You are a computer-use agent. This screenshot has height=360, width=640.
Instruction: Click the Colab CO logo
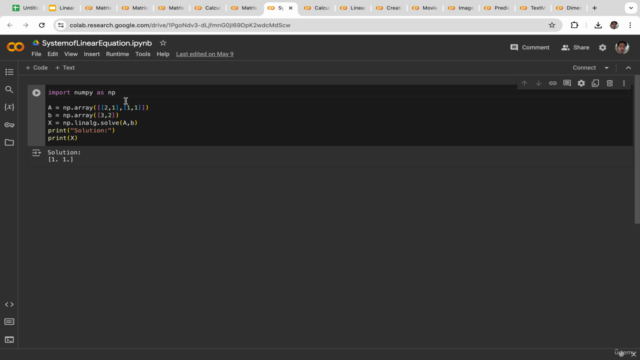tap(16, 47)
